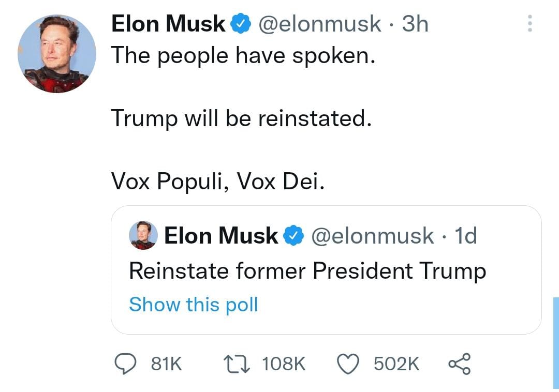The width and height of the screenshot is (559, 392).
Task: Click the blue scrollbar on right edge
Action: pos(555,342)
